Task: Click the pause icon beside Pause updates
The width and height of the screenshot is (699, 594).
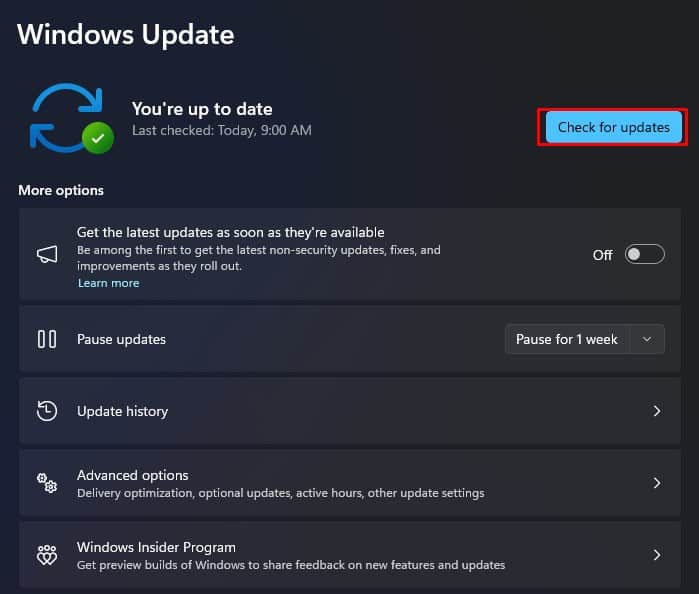Action: click(47, 339)
